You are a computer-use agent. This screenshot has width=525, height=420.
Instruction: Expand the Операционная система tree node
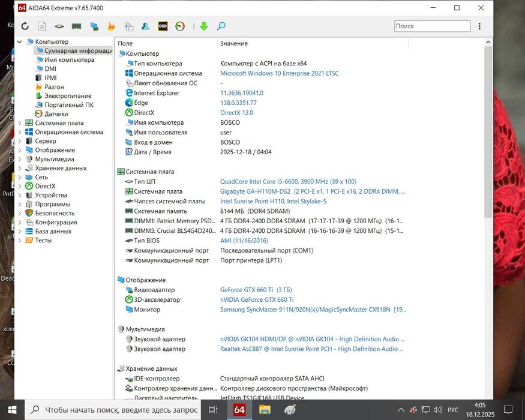pos(20,132)
